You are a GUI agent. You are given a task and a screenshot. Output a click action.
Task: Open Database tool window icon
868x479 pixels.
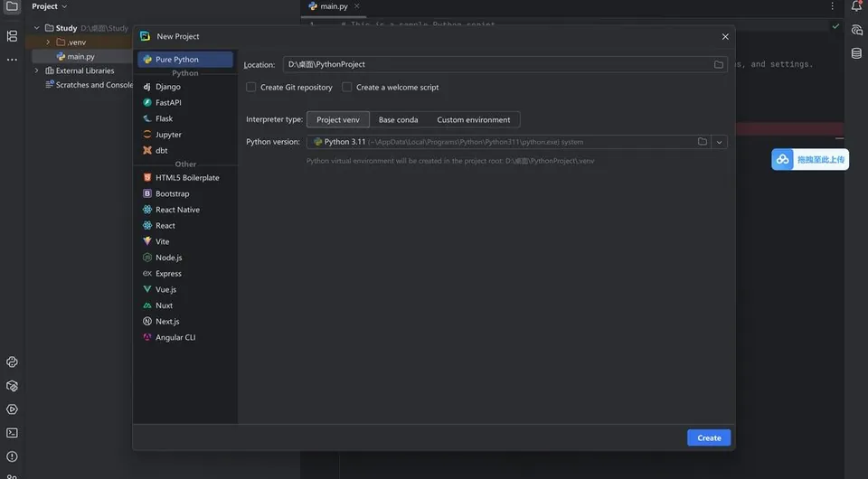856,53
